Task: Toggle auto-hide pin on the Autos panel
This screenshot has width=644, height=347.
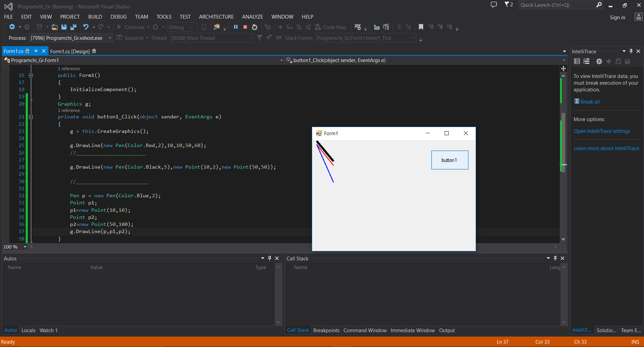Action: click(x=269, y=258)
